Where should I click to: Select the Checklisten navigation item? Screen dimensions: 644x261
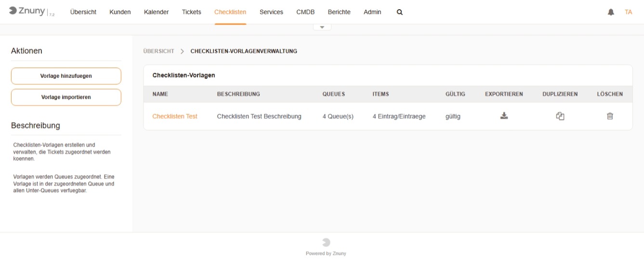click(x=230, y=13)
